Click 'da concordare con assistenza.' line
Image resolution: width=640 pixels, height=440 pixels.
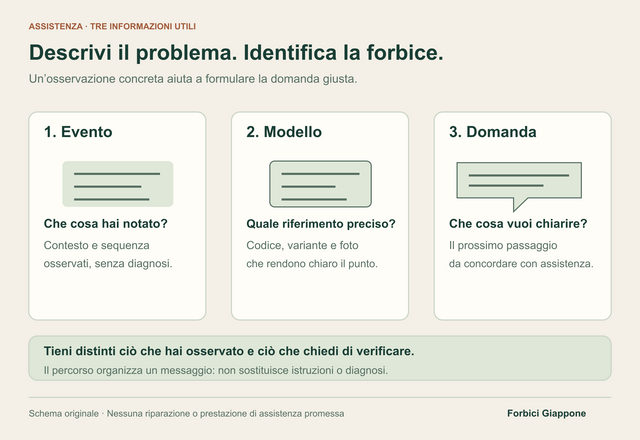[521, 264]
